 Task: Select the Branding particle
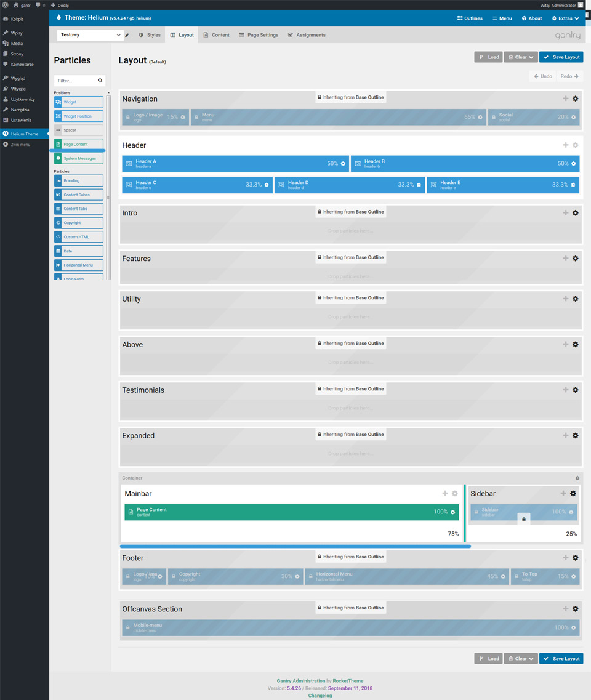[x=79, y=181]
